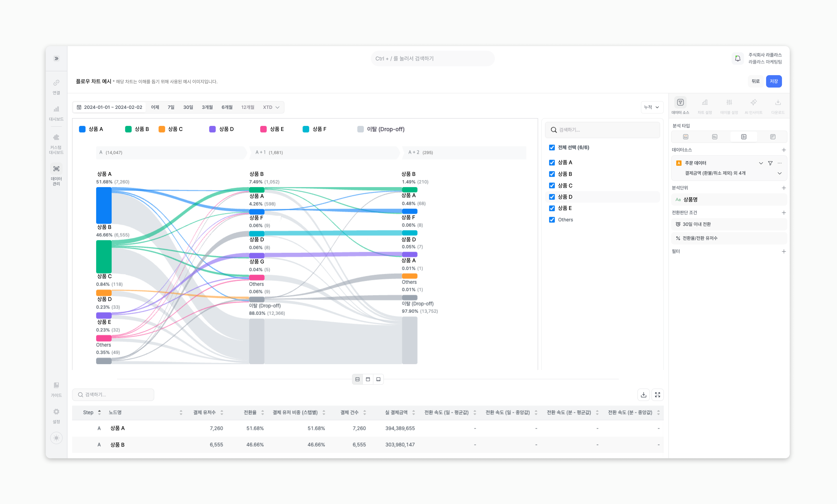
Task: Click the top search bar field
Action: tap(432, 58)
